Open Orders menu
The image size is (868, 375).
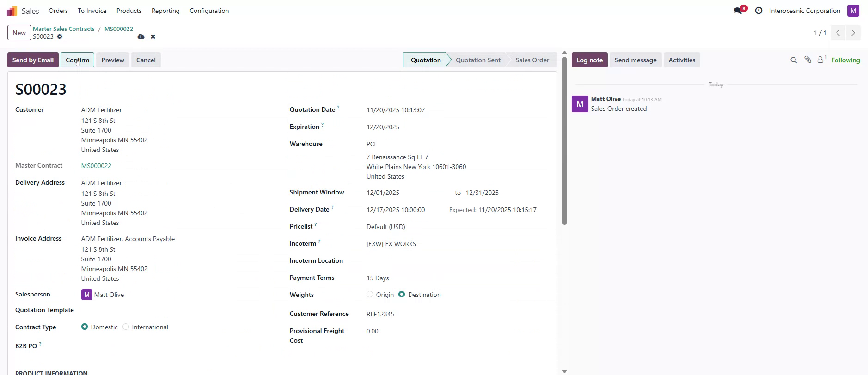tap(58, 11)
